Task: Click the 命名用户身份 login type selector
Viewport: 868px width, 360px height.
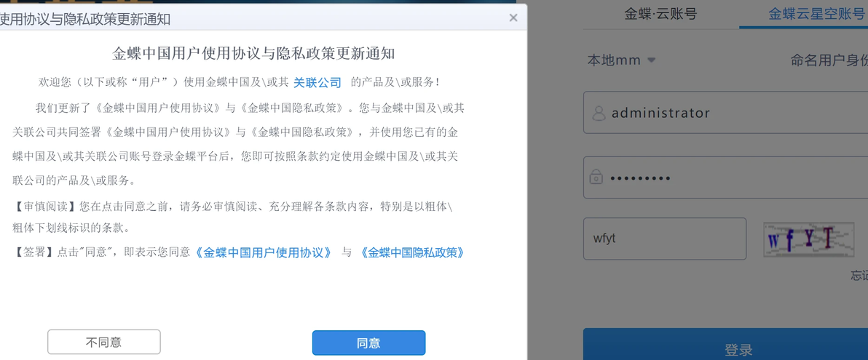Action: point(829,60)
